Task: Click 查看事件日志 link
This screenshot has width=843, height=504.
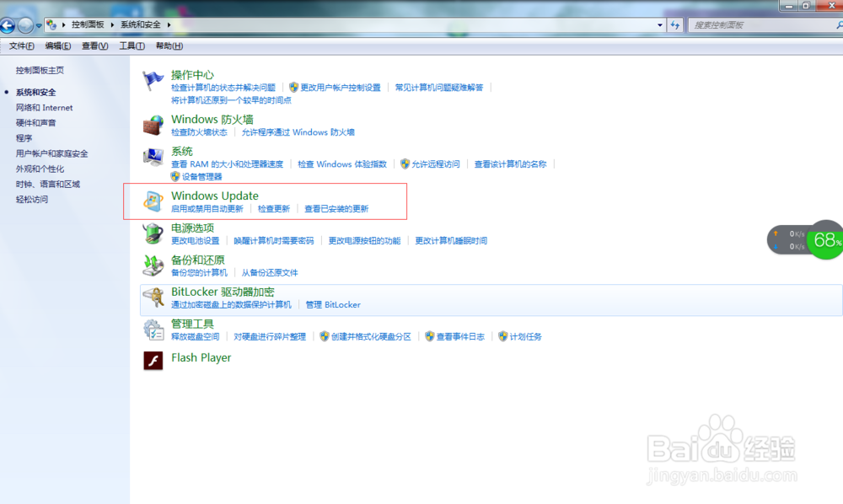Action: (460, 336)
